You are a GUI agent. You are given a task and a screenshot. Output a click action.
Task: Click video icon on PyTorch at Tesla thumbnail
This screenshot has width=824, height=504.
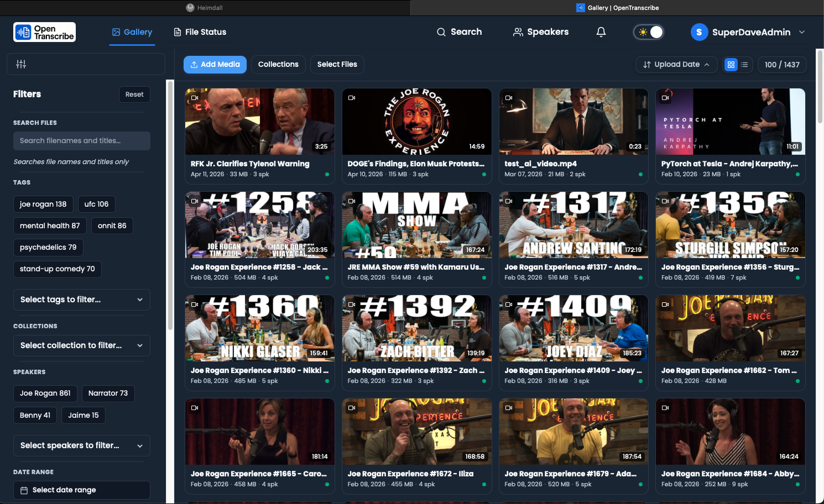[665, 98]
